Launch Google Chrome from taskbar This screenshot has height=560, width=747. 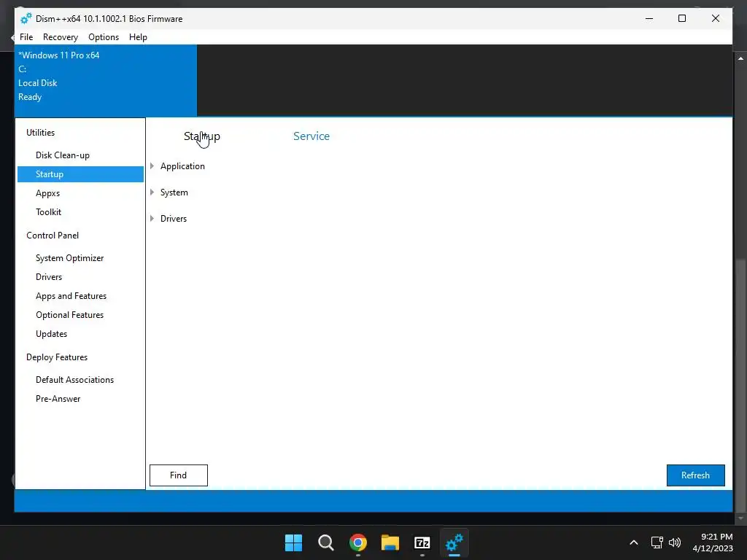pos(357,542)
